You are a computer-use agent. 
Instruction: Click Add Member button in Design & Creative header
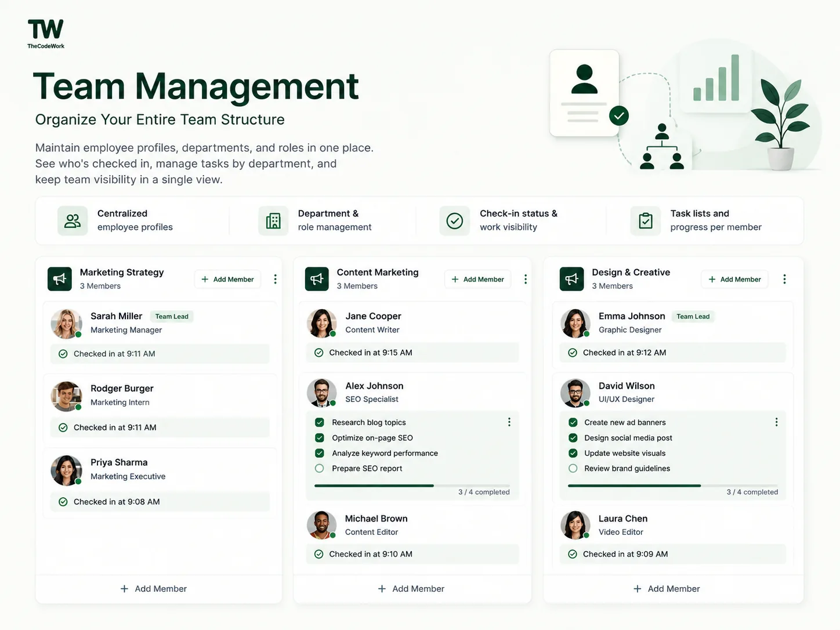[734, 279]
